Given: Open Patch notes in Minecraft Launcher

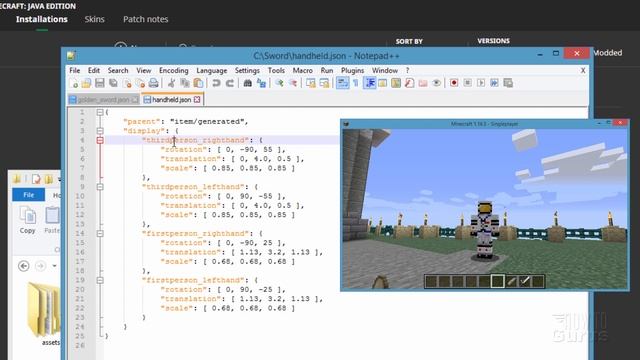Looking at the screenshot, I should 146,19.
